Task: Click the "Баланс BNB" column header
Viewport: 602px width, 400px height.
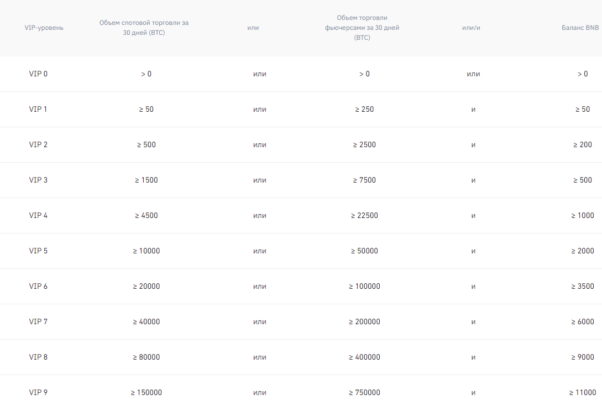Action: [x=580, y=28]
